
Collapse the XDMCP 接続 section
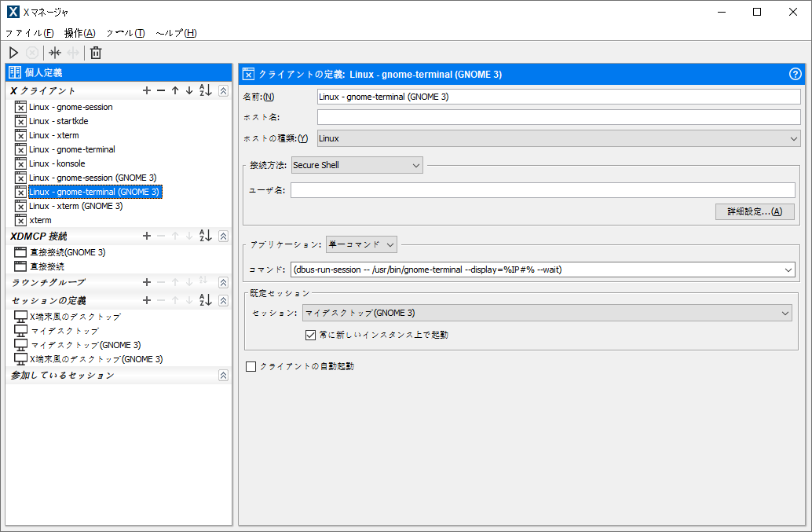point(223,237)
